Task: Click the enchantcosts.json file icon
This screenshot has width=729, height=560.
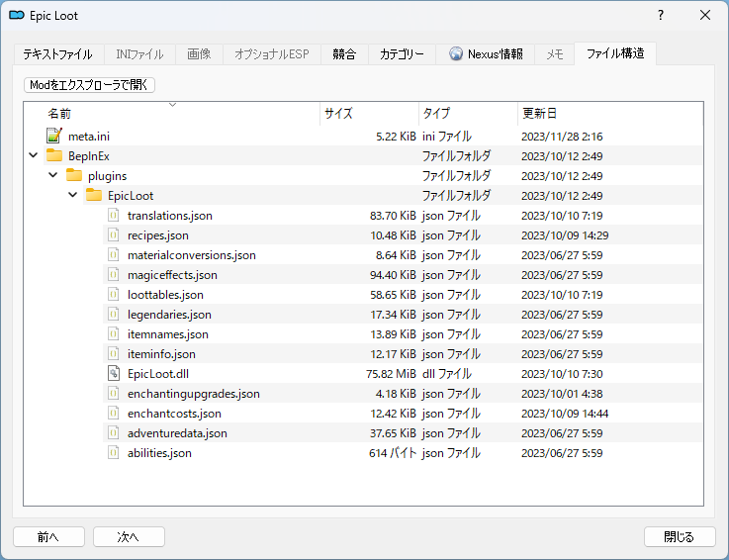Action: point(114,413)
